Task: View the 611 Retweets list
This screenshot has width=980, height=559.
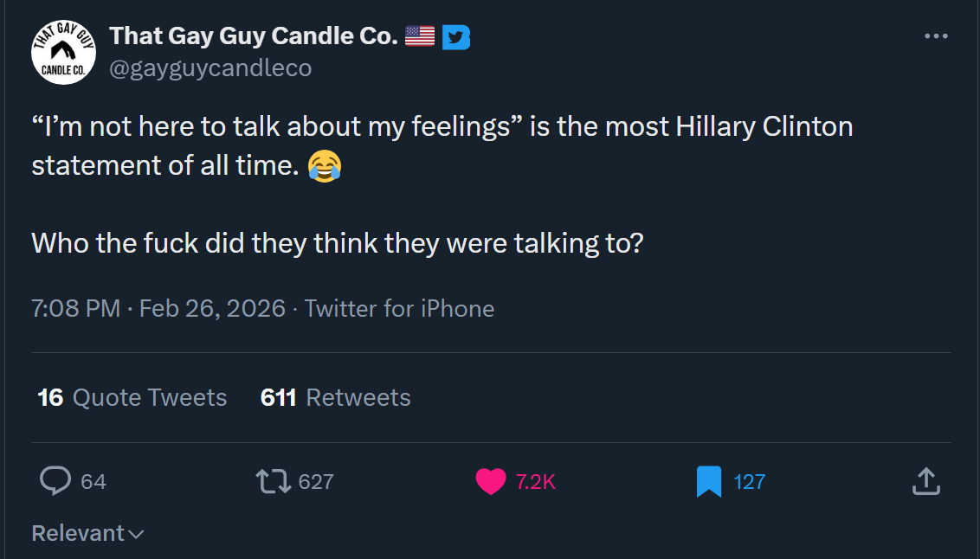Action: pos(336,397)
